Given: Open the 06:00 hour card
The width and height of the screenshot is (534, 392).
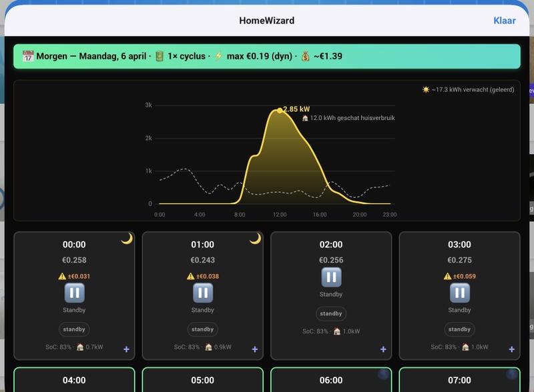Looking at the screenshot, I should (331, 380).
